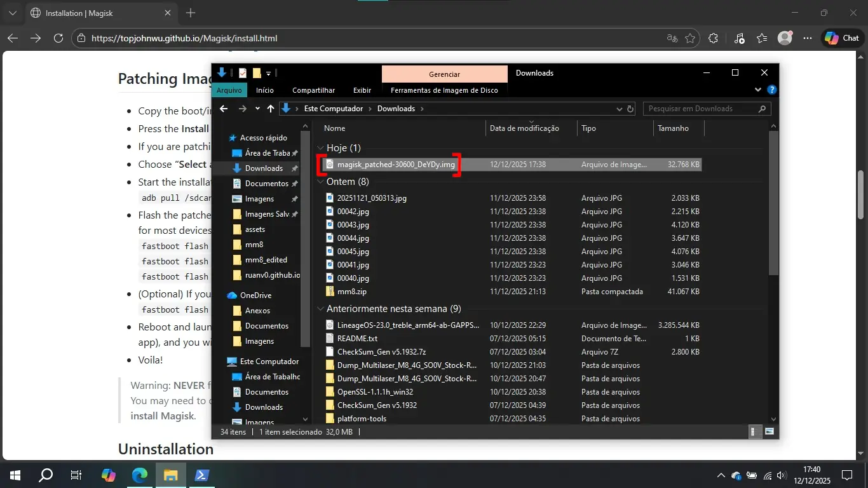
Task: Click the file list vertical scrollbar
Action: (x=773, y=203)
